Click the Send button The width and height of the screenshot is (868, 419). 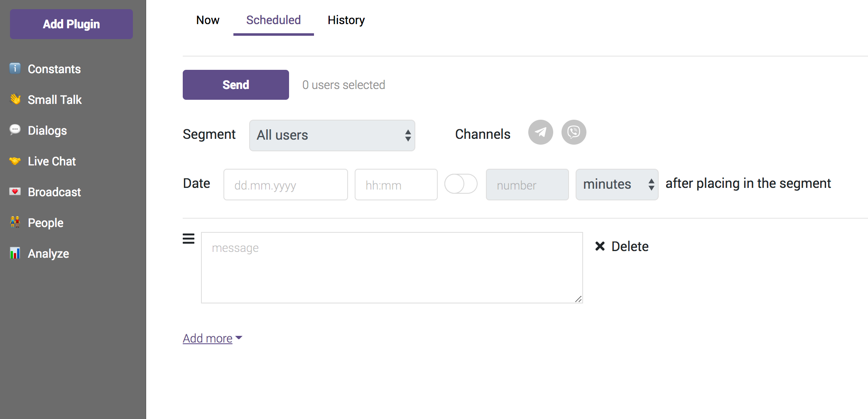[x=236, y=85]
